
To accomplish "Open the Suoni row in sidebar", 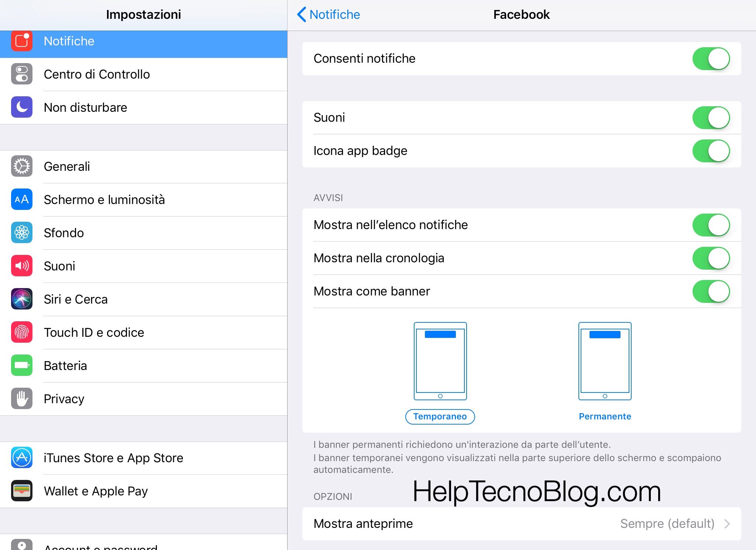I will (x=144, y=266).
